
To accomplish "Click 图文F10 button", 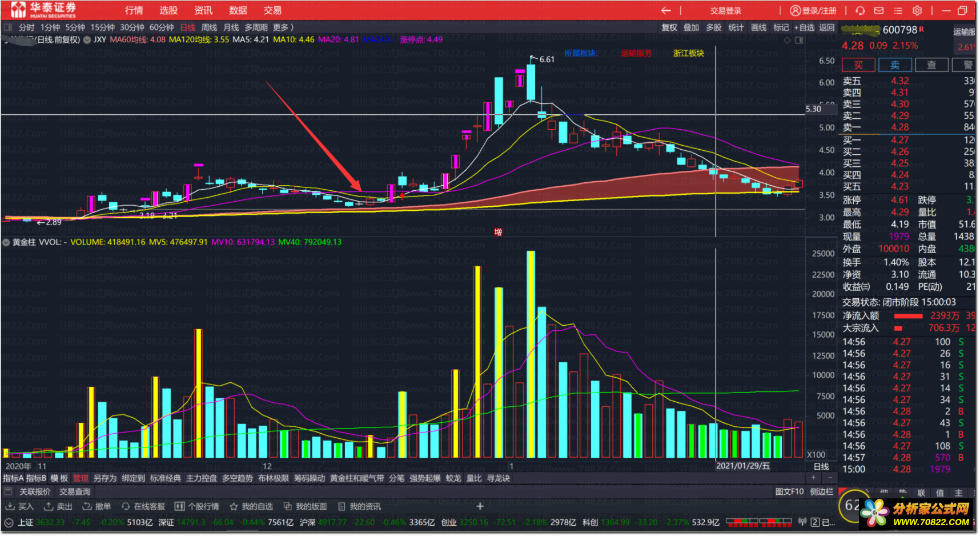I will 789,491.
